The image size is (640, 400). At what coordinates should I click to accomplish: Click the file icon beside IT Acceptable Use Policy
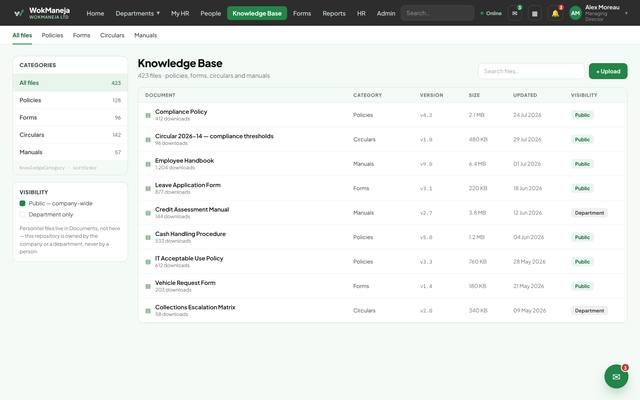point(148,262)
